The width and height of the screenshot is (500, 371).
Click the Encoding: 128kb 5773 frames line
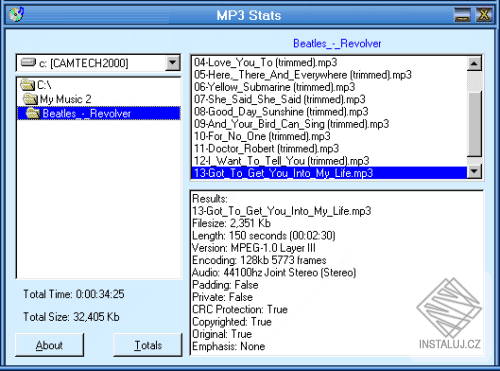pyautogui.click(x=259, y=260)
